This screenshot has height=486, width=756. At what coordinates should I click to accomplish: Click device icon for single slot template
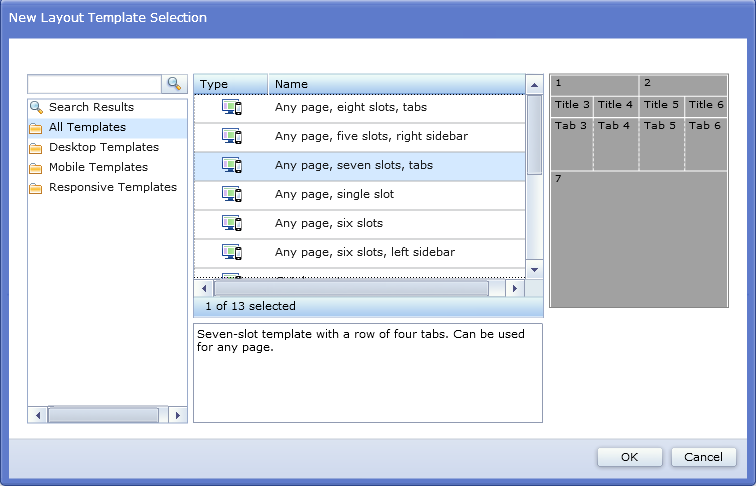pos(232,194)
